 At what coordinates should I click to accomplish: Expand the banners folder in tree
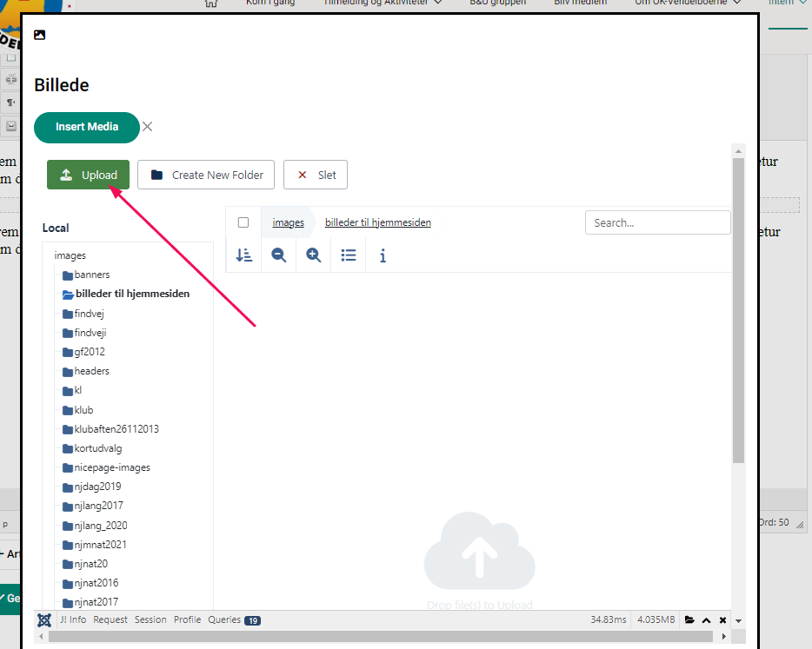(91, 275)
